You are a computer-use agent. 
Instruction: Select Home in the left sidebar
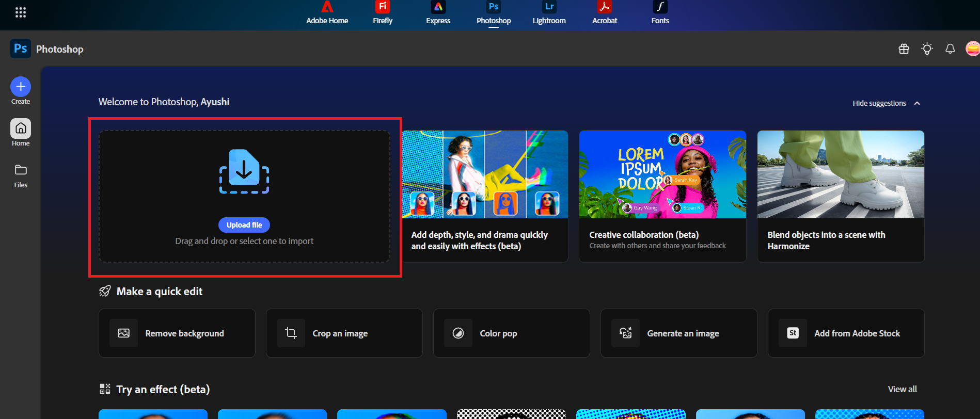[21, 133]
